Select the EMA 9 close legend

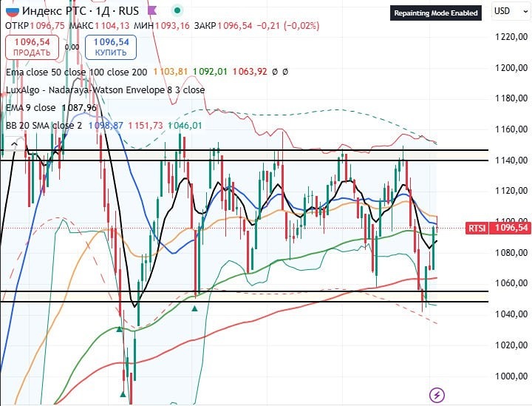point(31,108)
